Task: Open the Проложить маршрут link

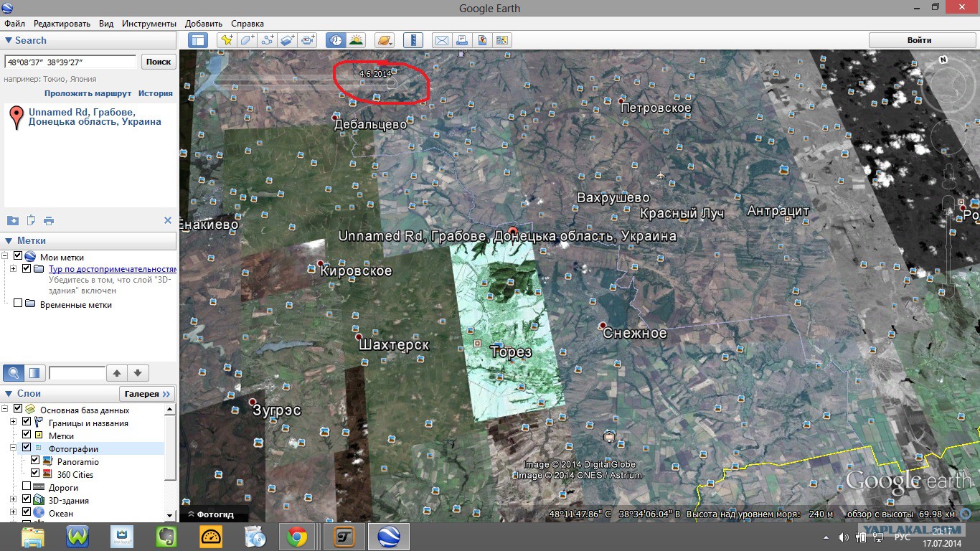Action: pos(88,93)
